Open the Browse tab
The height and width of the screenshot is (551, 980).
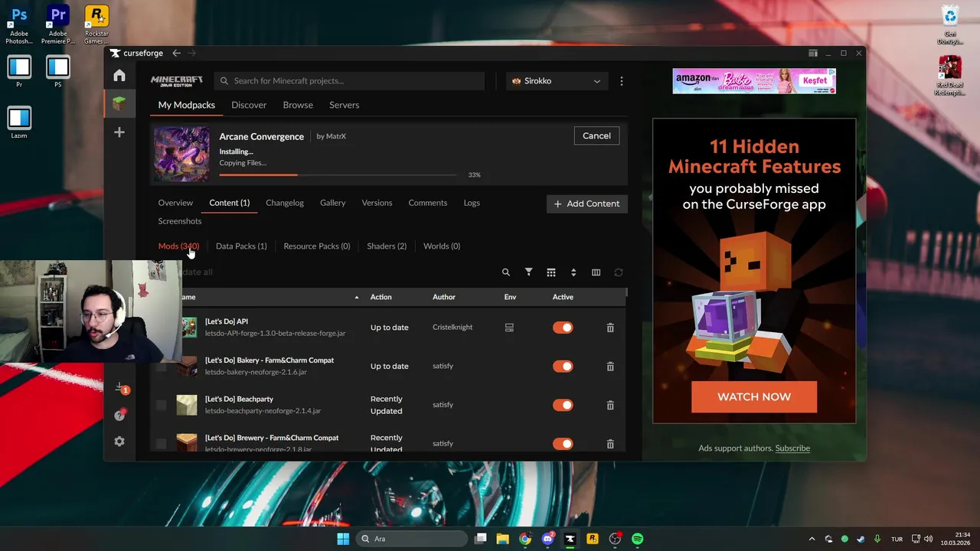(298, 105)
